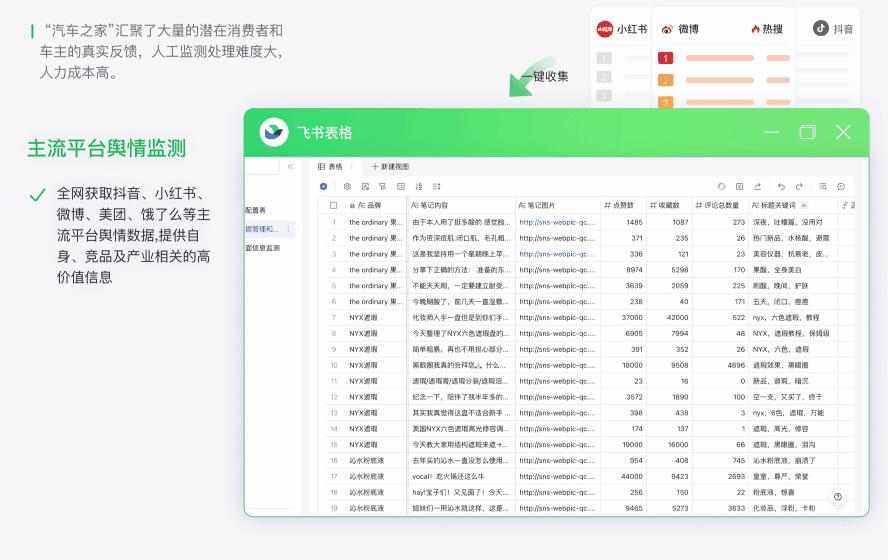Click the blue add record plus icon
888x560 pixels.
coord(323,186)
